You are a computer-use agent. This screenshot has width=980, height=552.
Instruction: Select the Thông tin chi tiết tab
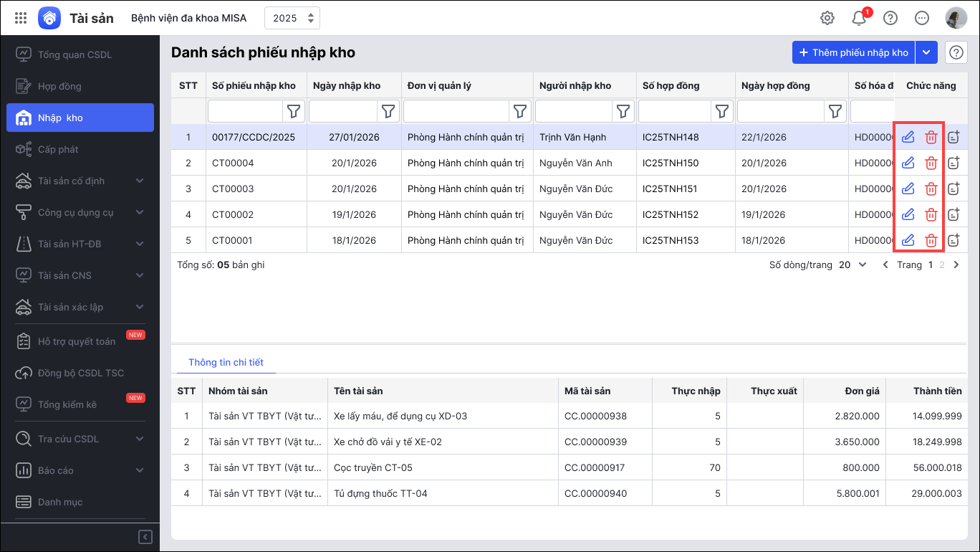pyautogui.click(x=226, y=362)
